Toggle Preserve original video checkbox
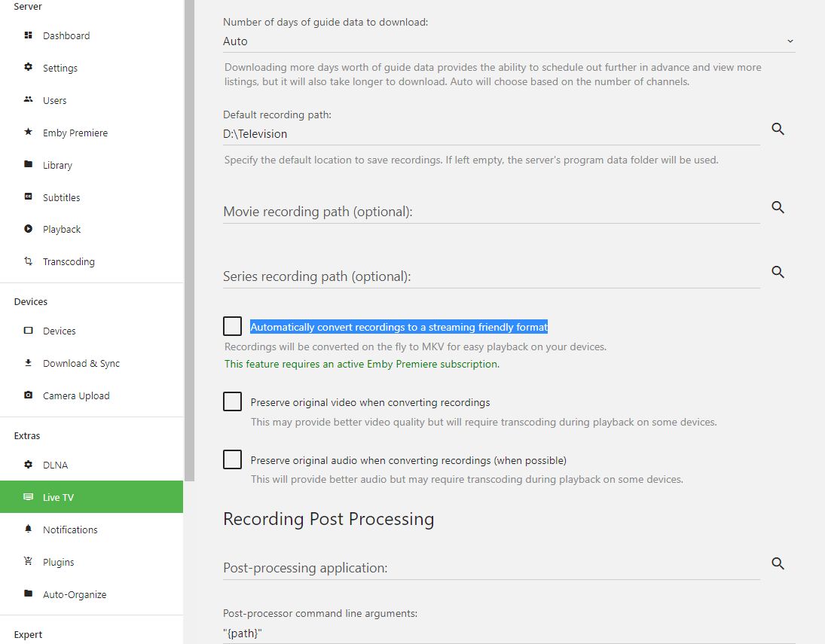This screenshot has width=825, height=644. (x=232, y=401)
